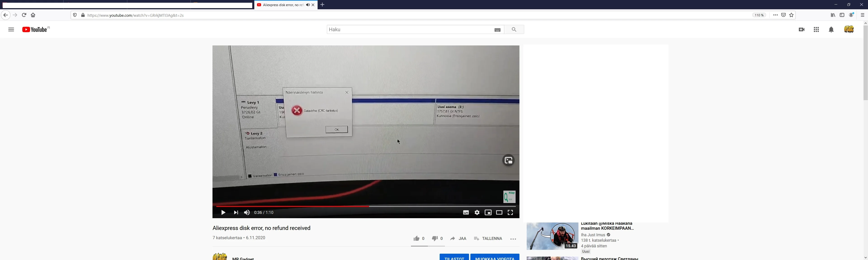Skip to the next video
Viewport: 868px width, 260px height.
[x=236, y=213]
